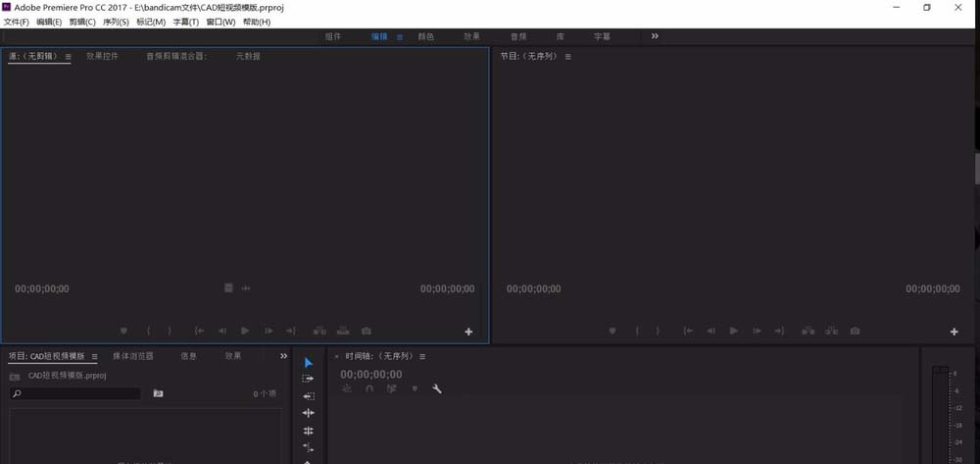The height and width of the screenshot is (464, 980).
Task: Click the new bin folder icon in Project panel
Action: 158,393
